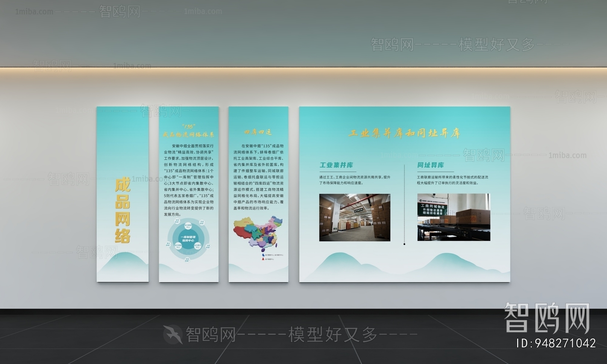The image size is (607, 364).
Task: Select the red triangle legend marker below the map
Action: click(263, 259)
